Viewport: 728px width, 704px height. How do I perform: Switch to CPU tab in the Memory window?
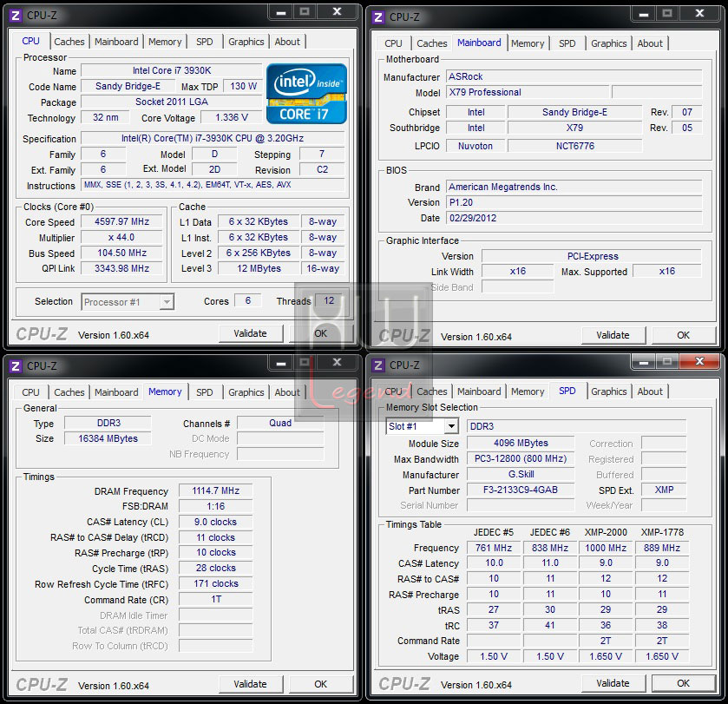click(30, 392)
